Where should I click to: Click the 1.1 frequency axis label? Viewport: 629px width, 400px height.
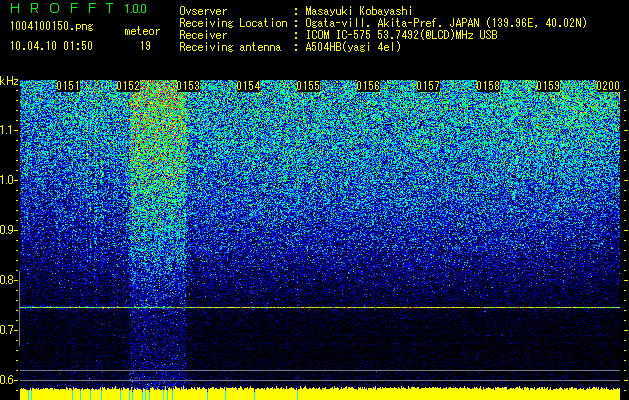coord(7,130)
